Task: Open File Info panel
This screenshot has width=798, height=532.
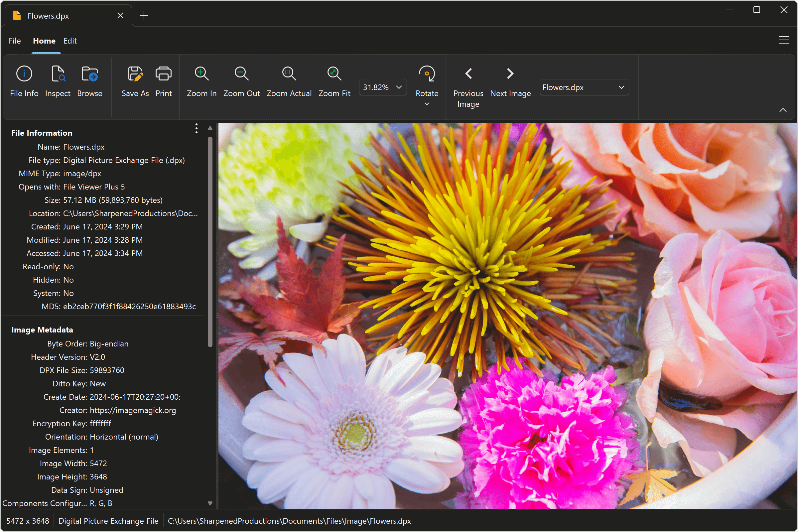Action: click(24, 81)
